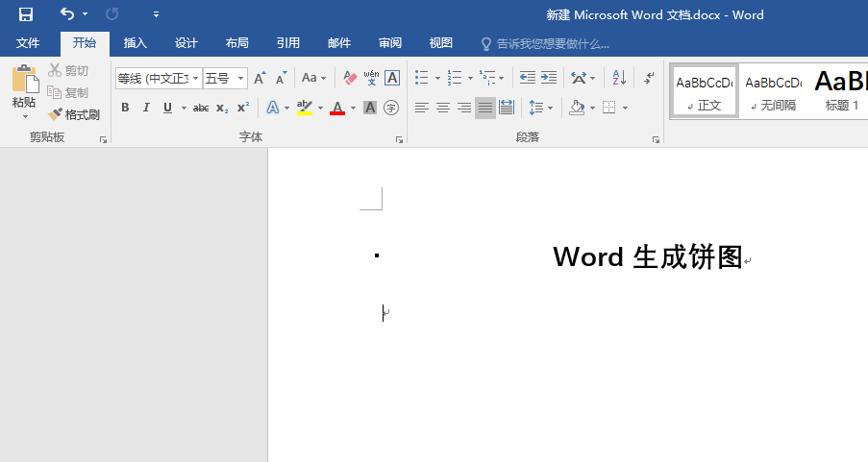Image resolution: width=868 pixels, height=462 pixels.
Task: Click the Clear Formatting eraser icon
Action: [350, 78]
